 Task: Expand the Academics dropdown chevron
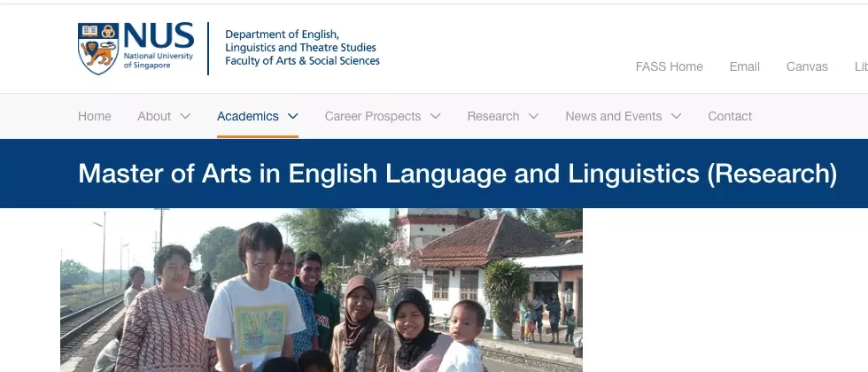(x=293, y=116)
